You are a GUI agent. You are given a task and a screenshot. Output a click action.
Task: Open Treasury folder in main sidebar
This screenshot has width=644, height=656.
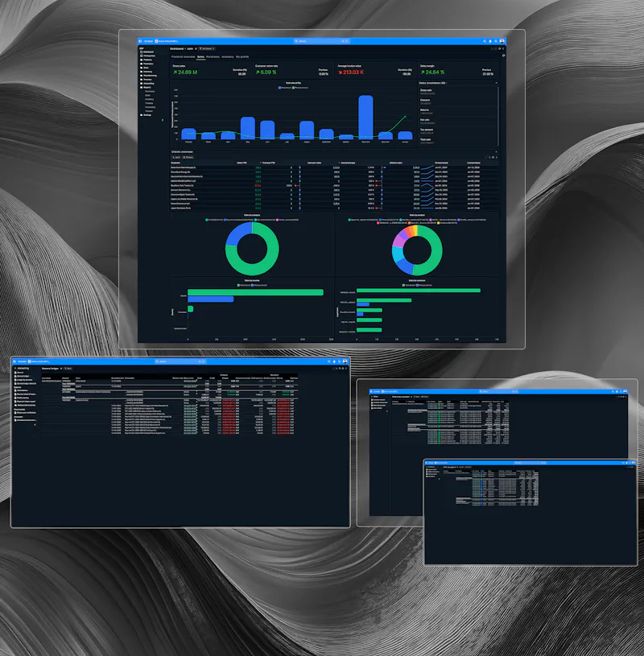pos(146,80)
